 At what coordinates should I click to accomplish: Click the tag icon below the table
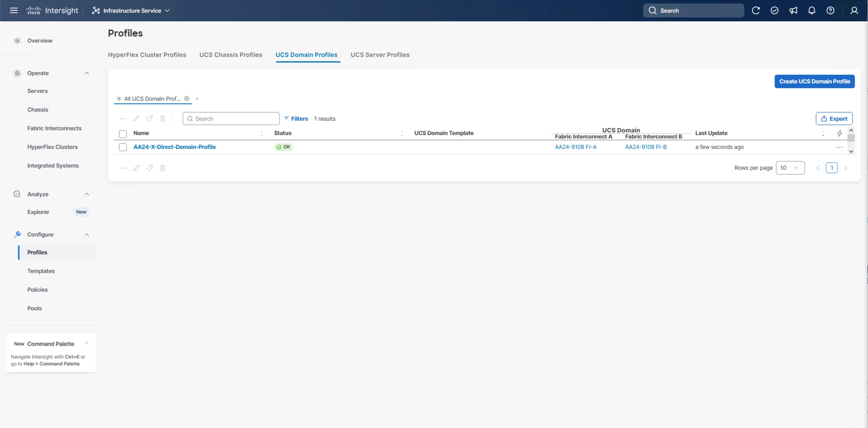point(150,168)
